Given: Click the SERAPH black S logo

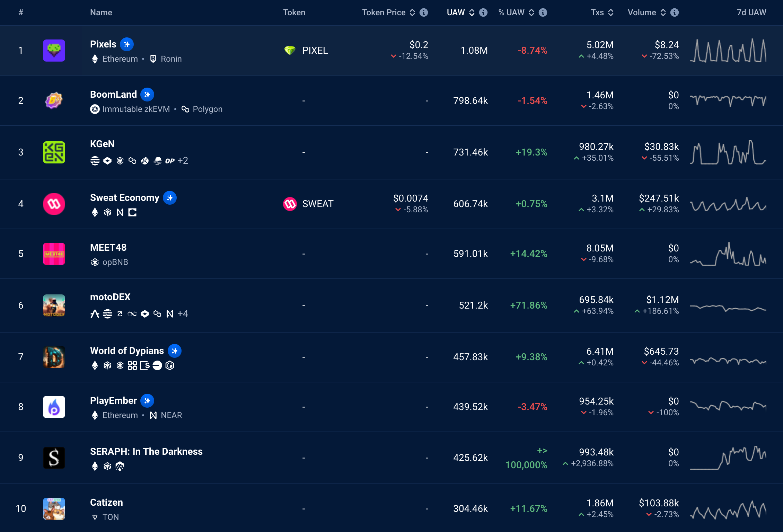Looking at the screenshot, I should tap(54, 458).
